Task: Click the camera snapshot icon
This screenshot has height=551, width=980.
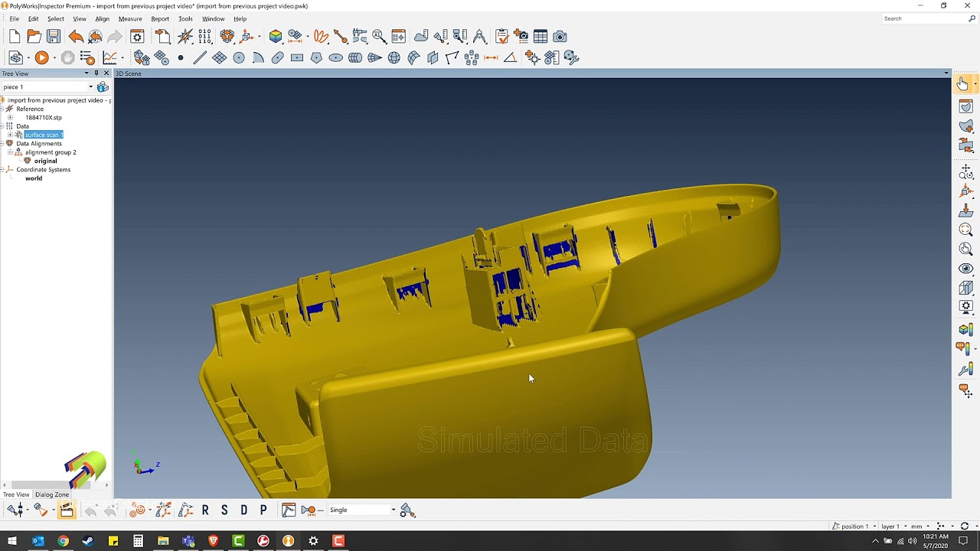Action: click(x=560, y=36)
